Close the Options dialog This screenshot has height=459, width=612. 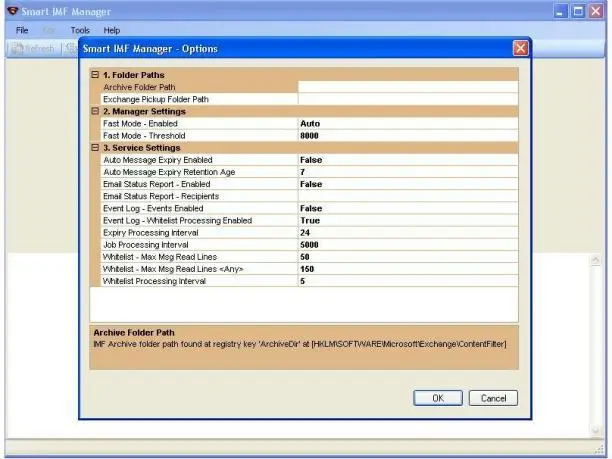pyautogui.click(x=520, y=48)
